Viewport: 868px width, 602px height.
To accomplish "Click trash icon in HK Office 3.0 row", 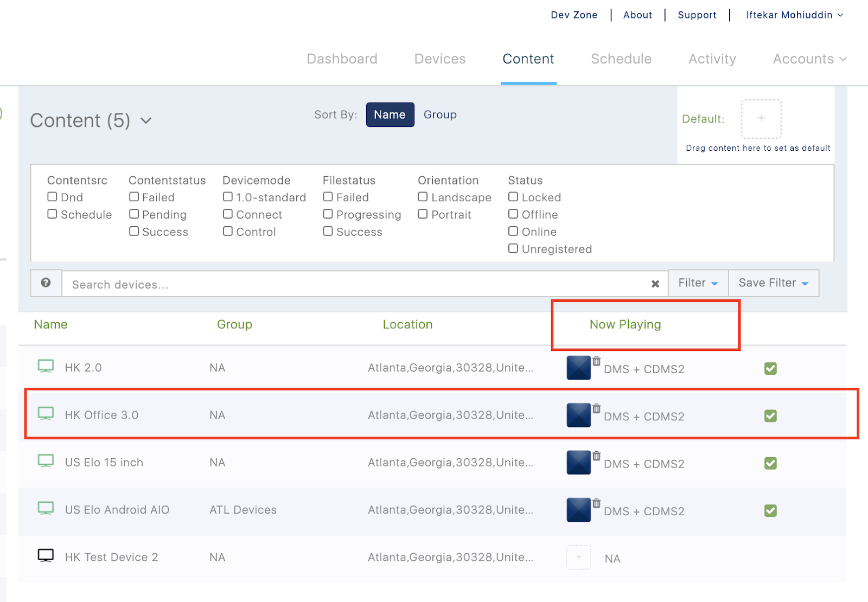I will pos(596,408).
